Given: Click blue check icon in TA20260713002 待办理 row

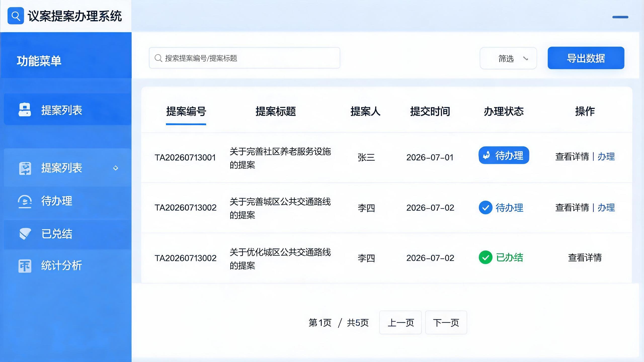Looking at the screenshot, I should [486, 208].
